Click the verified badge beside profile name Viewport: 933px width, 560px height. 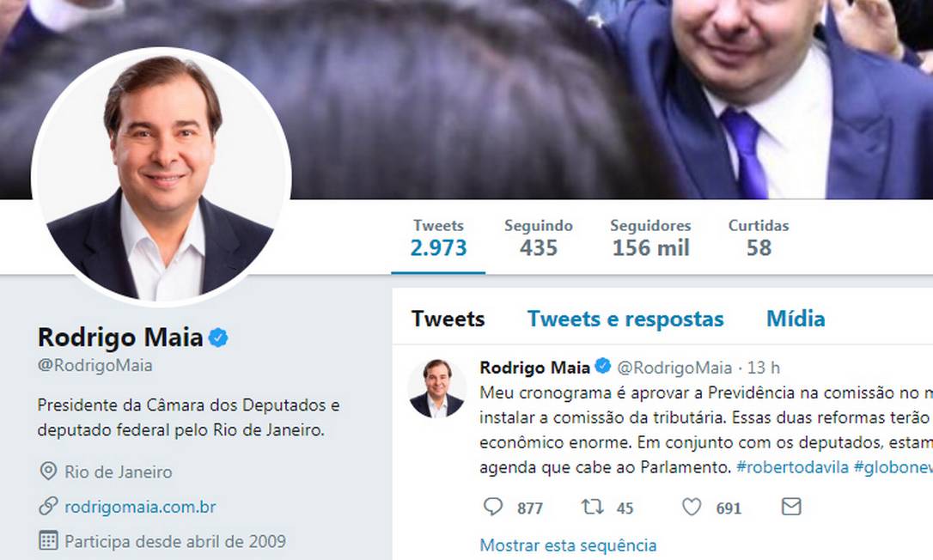pos(219,338)
